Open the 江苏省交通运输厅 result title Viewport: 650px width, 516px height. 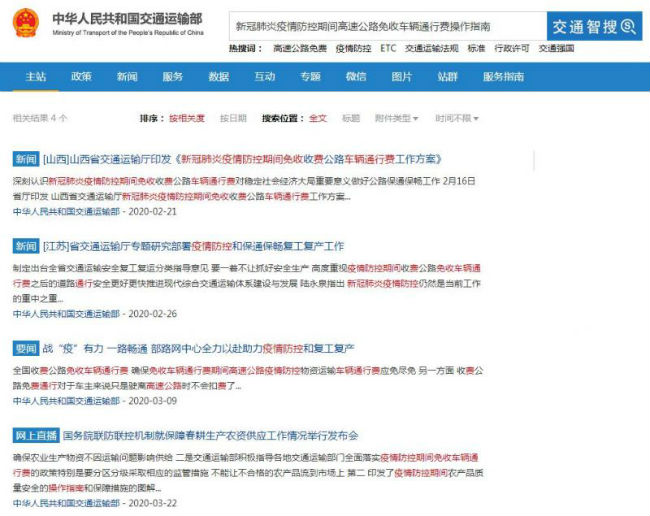pos(194,246)
